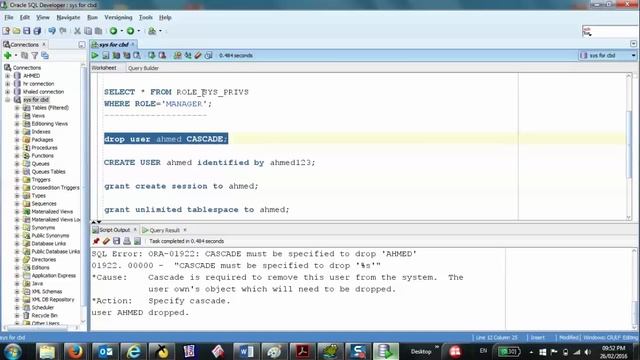Screen dimensions: 640x360
Task: Click the volume icon in system tray
Action: pyautogui.click(x=588, y=352)
